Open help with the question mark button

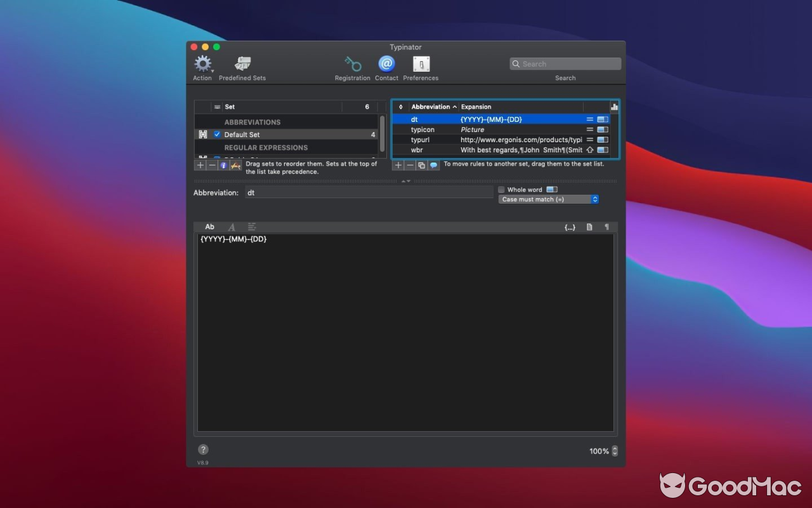[203, 449]
